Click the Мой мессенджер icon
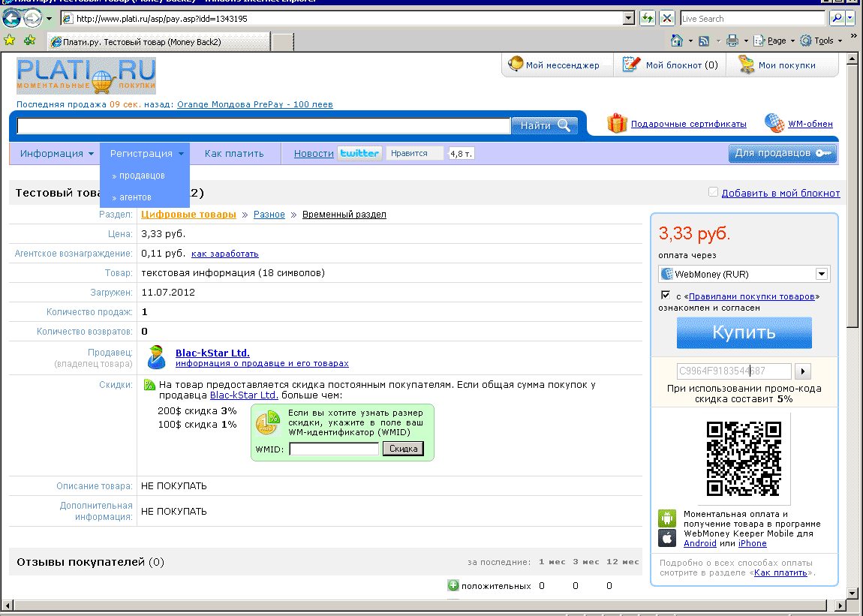 click(x=515, y=64)
